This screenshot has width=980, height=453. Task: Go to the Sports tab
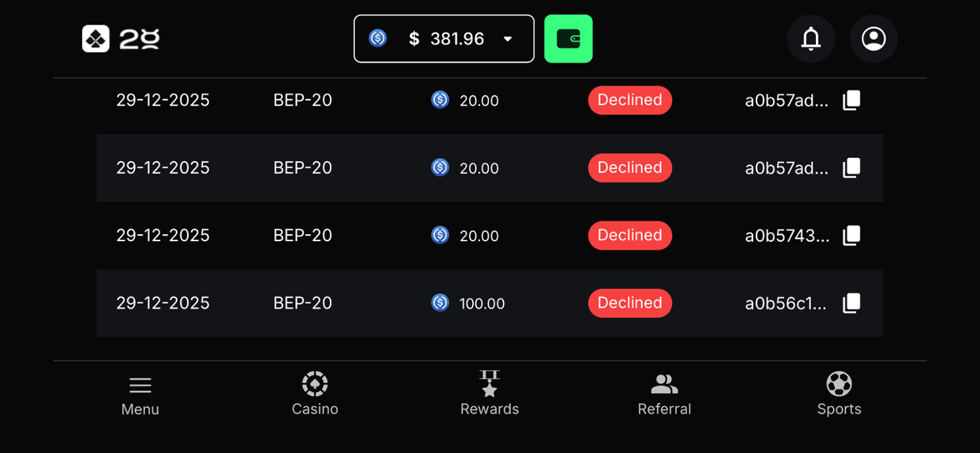click(839, 395)
